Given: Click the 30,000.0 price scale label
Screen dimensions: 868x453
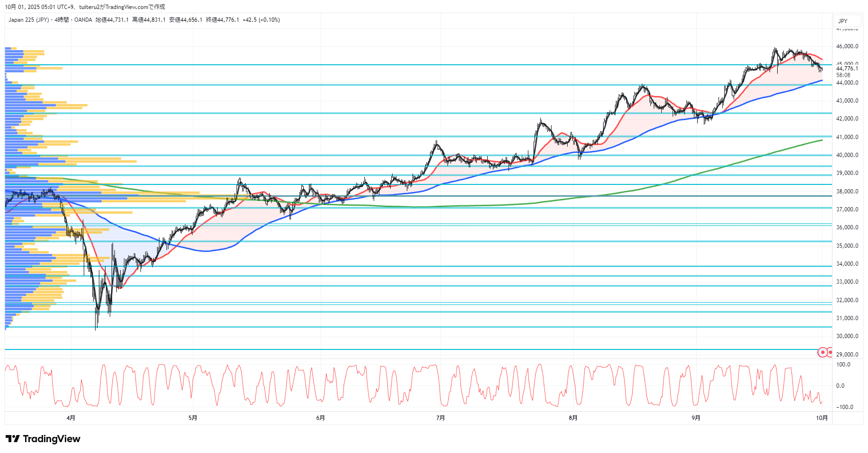Looking at the screenshot, I should tap(847, 336).
